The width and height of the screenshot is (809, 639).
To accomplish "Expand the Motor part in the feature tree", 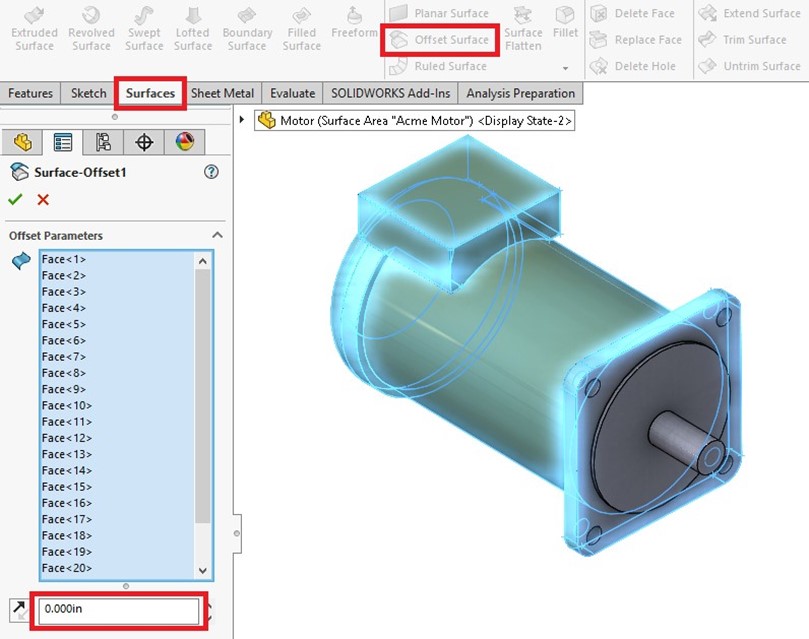I will pyautogui.click(x=243, y=119).
